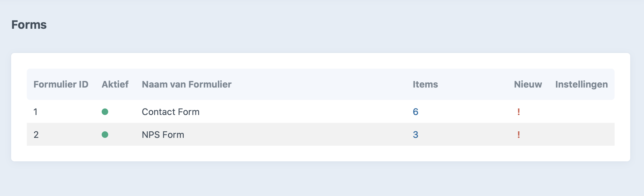Click the green active dot for NPS Form
Screen dimensions: 644x196
click(105, 135)
